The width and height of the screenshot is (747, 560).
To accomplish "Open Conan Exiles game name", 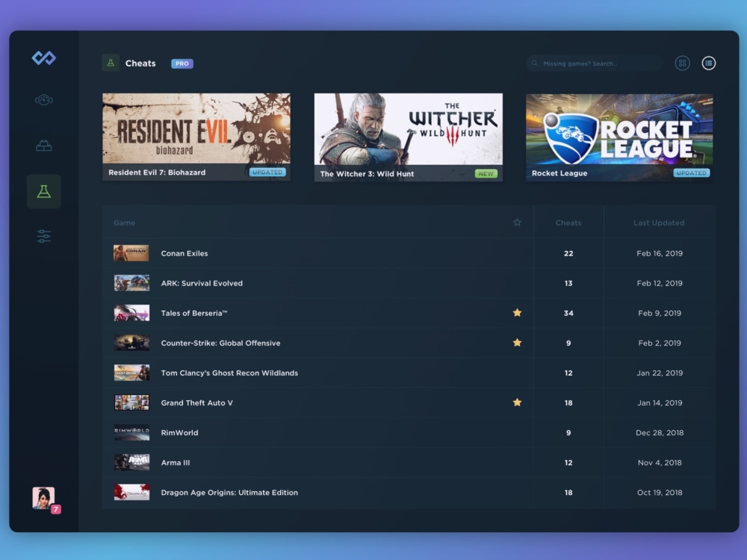I will (185, 253).
